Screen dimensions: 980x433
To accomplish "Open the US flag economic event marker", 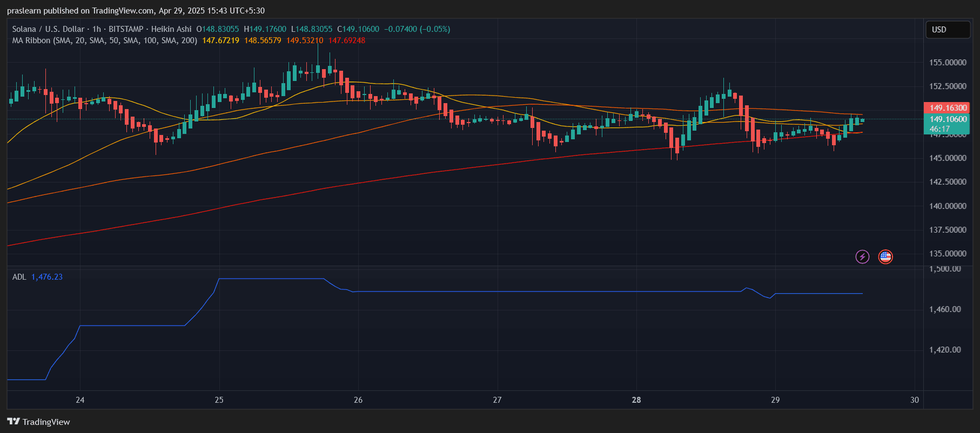I will click(x=885, y=257).
